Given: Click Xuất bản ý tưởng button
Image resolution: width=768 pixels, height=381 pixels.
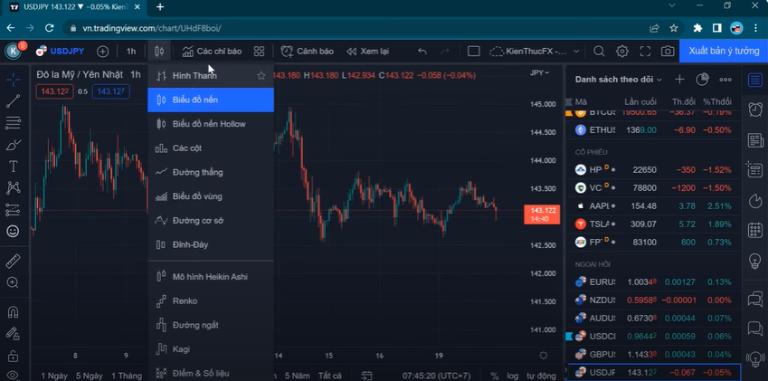Looking at the screenshot, I should point(723,51).
